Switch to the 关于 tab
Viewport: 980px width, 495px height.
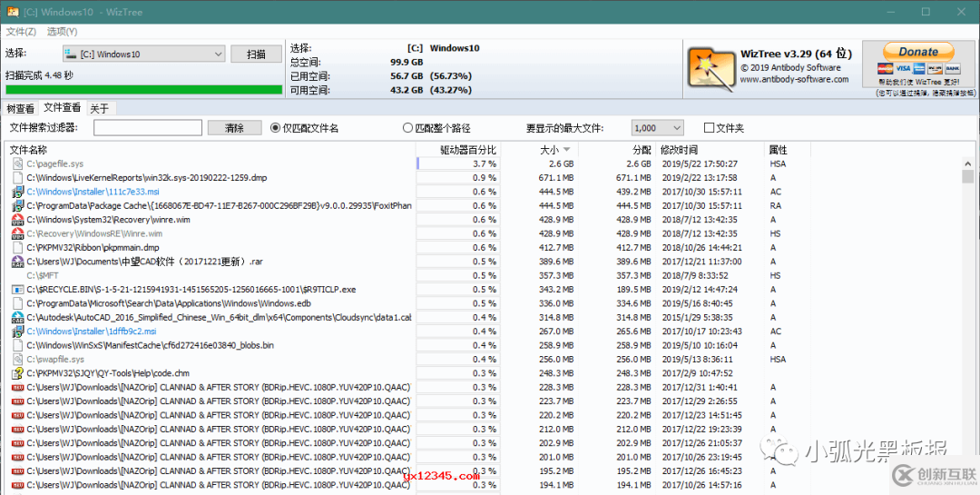point(100,108)
